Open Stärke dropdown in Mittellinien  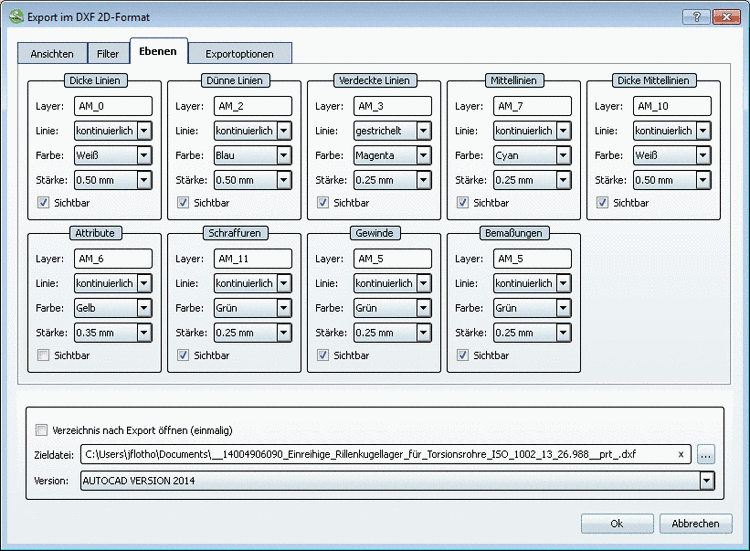click(x=532, y=180)
